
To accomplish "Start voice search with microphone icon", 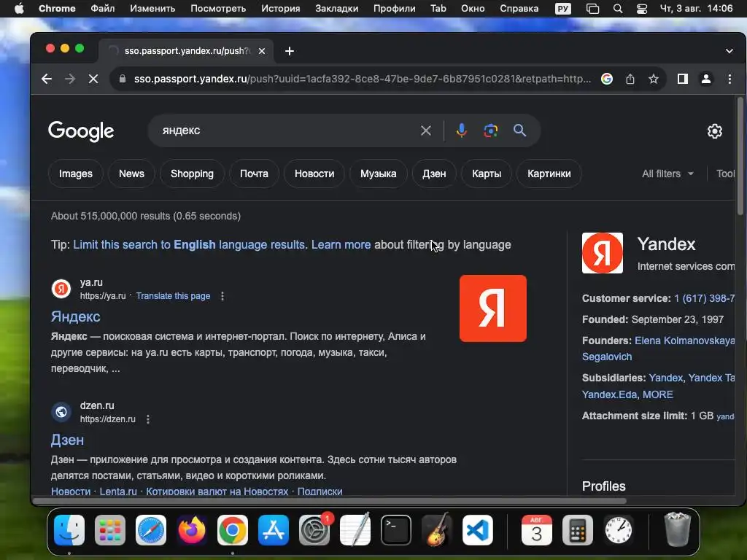I will pos(461,131).
